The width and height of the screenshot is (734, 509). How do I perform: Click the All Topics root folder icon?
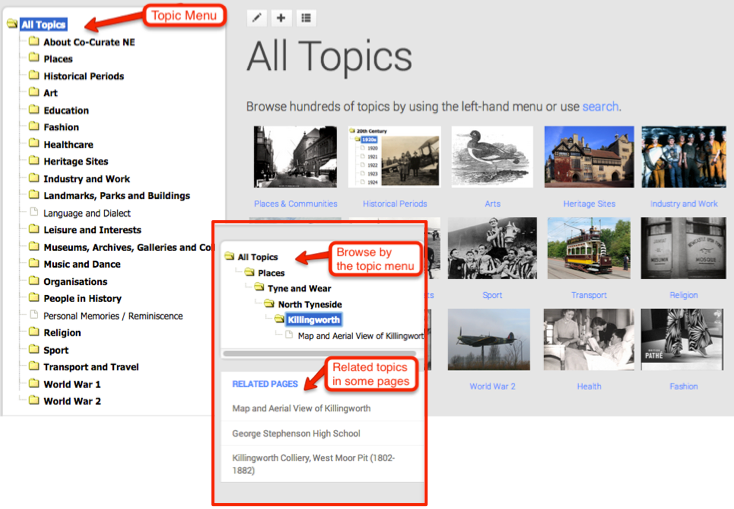12,24
